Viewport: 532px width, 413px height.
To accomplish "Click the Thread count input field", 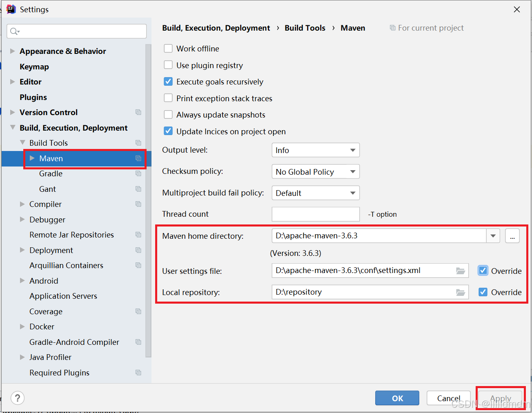I will click(316, 214).
